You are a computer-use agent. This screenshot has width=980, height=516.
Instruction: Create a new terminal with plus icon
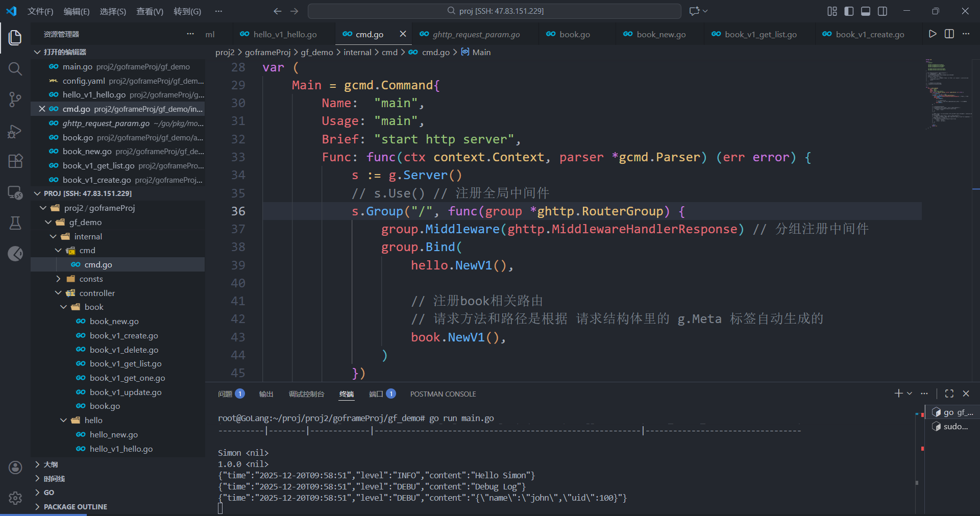(898, 394)
